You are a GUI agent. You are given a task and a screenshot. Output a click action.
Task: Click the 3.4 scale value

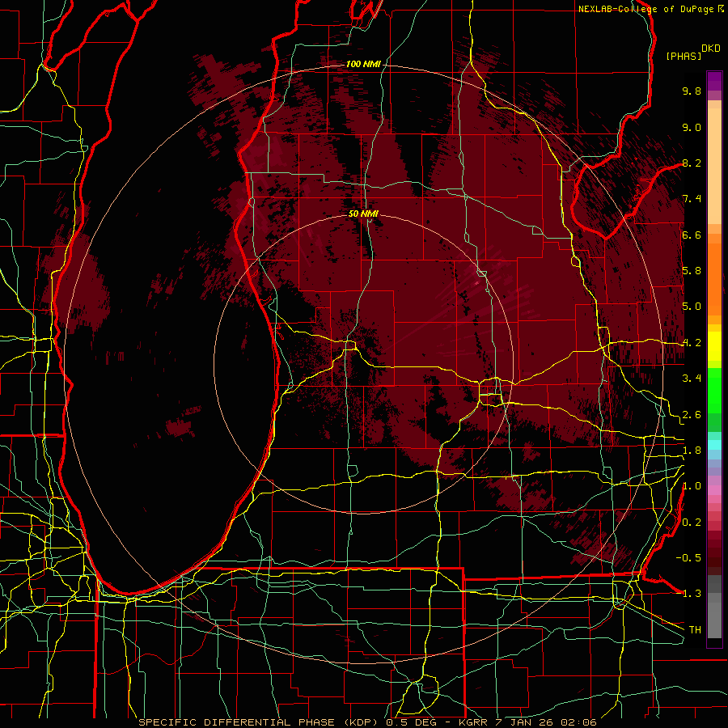[692, 379]
